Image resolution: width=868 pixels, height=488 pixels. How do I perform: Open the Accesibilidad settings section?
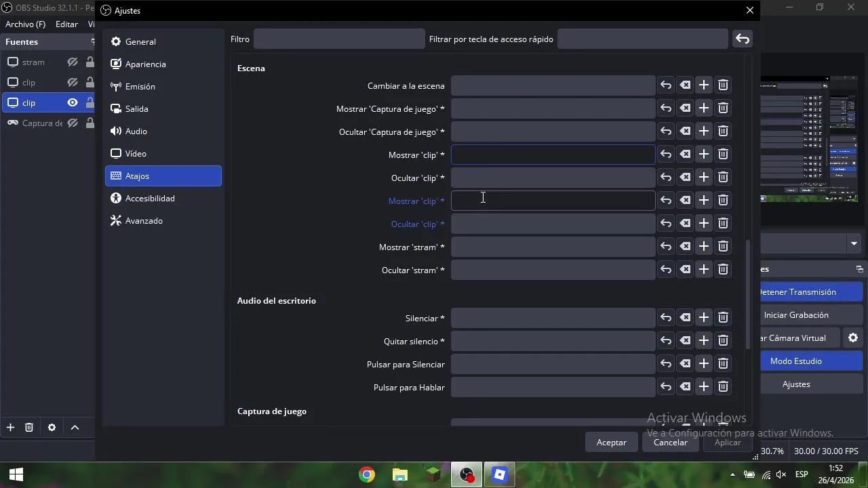click(163, 199)
